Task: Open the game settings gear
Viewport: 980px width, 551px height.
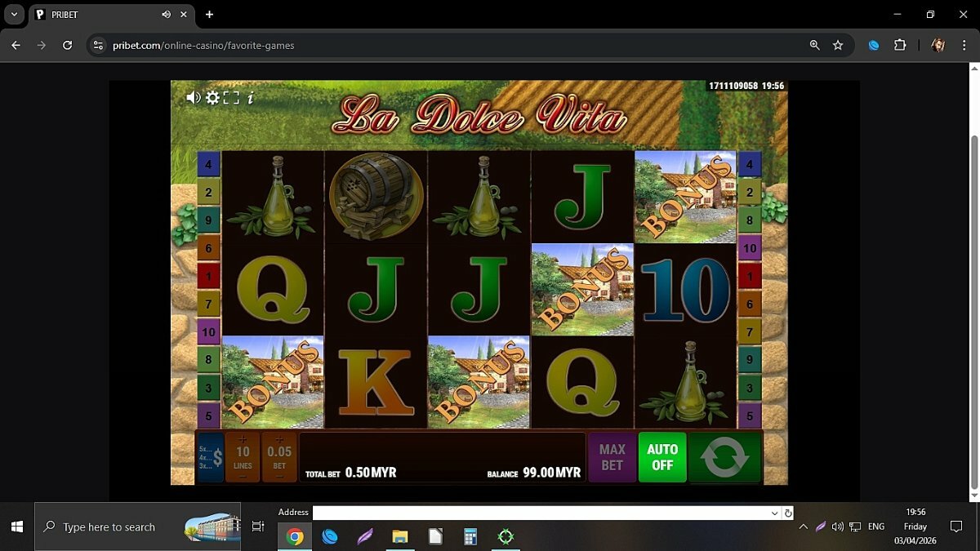Action: (x=212, y=98)
